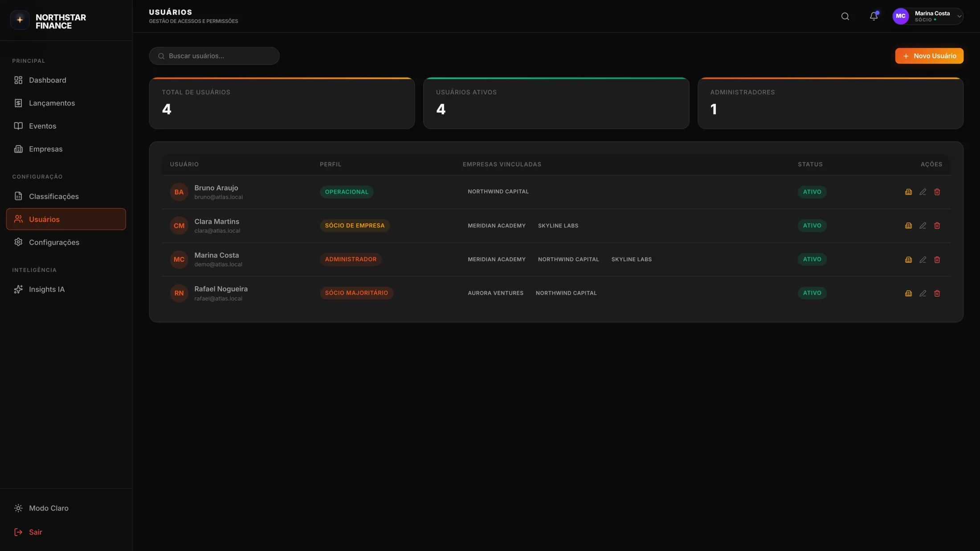Open linked companies icon for Rafael Nogueira
This screenshot has width=980, height=551.
[x=908, y=293]
